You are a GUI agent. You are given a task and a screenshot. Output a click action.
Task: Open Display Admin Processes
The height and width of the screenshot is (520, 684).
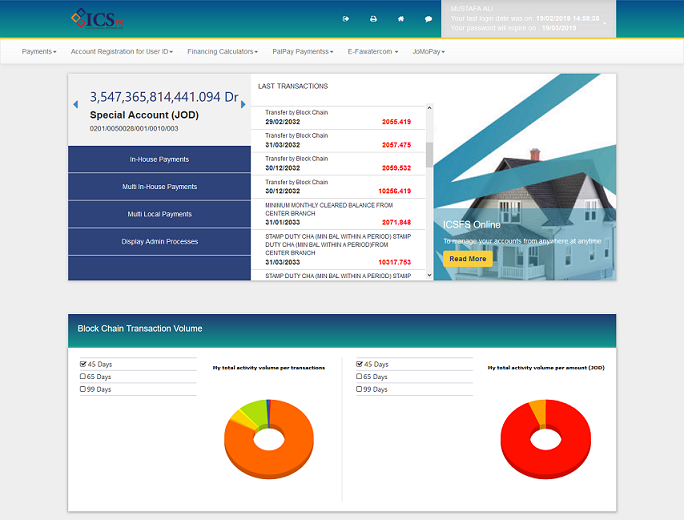click(x=159, y=242)
